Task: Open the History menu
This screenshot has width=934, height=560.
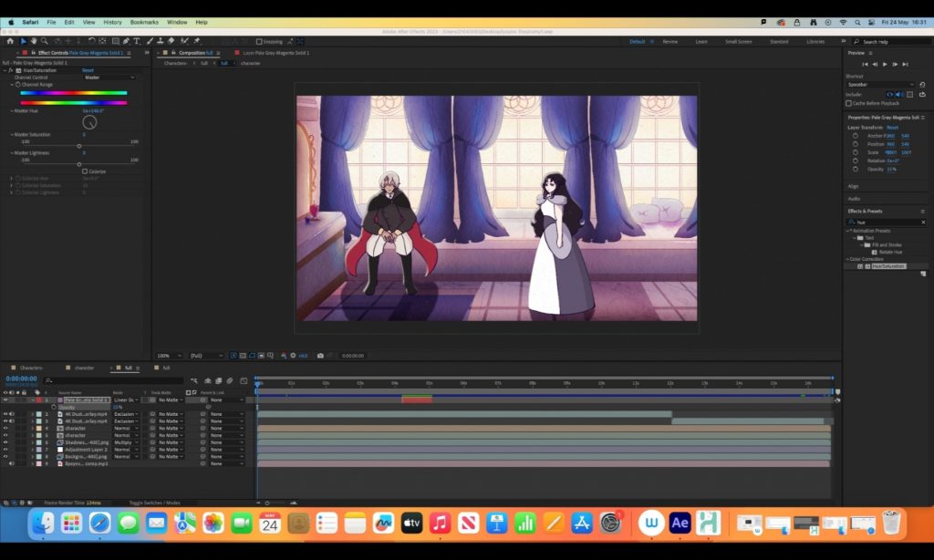Action: tap(112, 22)
